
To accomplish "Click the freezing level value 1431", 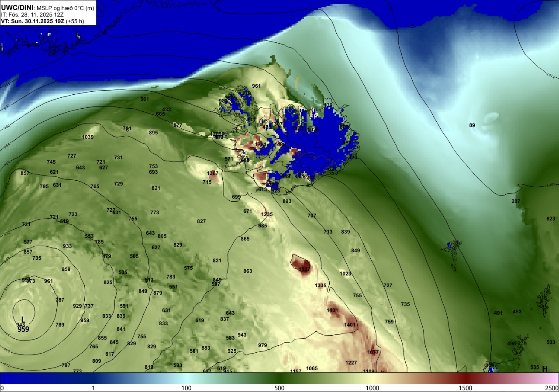I will coord(333,310).
